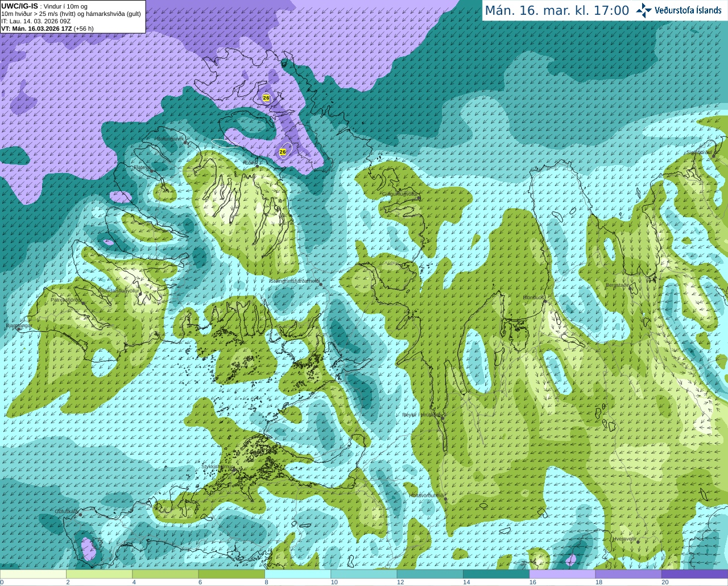Select the Gufuskálar station label

(67, 511)
